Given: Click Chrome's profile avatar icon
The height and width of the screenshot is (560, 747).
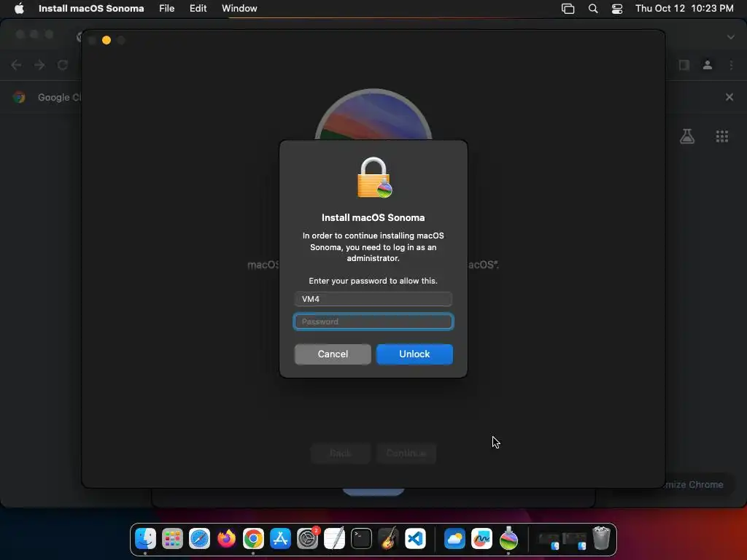Looking at the screenshot, I should [x=708, y=65].
